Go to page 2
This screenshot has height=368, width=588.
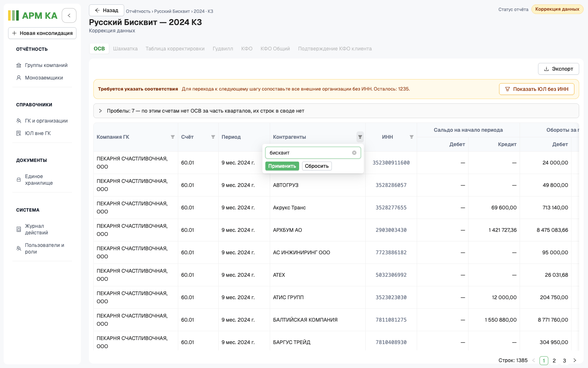(x=554, y=361)
